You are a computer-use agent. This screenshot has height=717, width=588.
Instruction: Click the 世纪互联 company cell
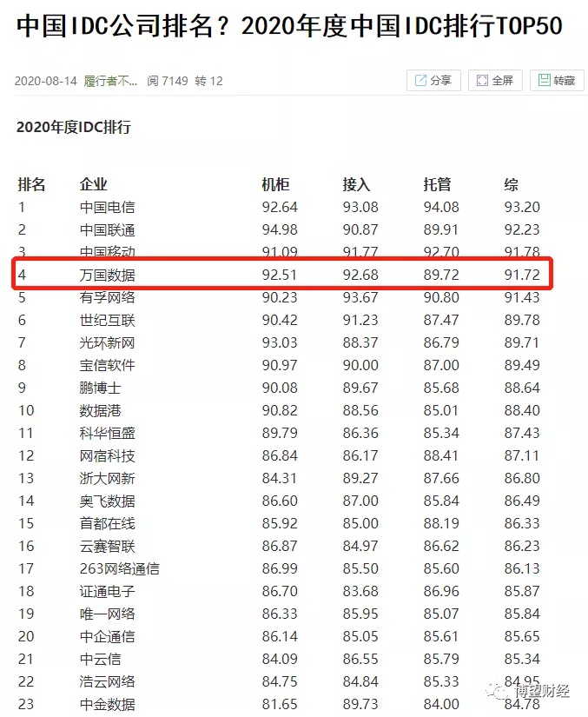(x=108, y=320)
